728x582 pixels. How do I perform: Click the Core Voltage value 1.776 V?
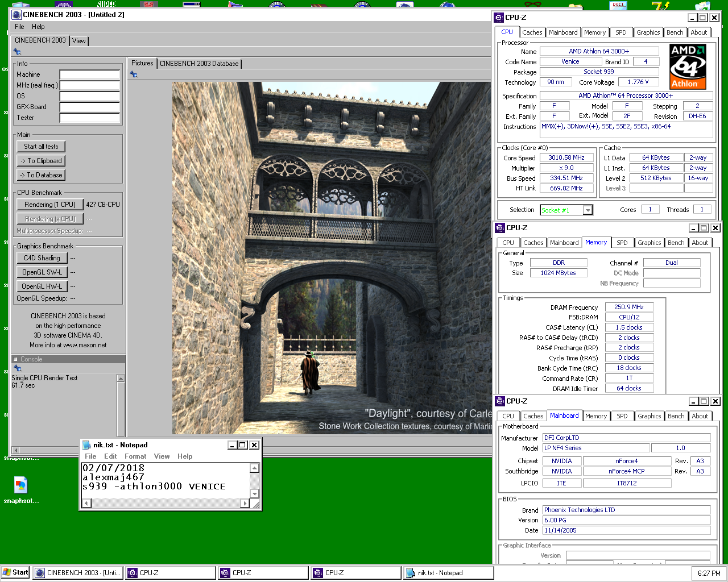[638, 82]
